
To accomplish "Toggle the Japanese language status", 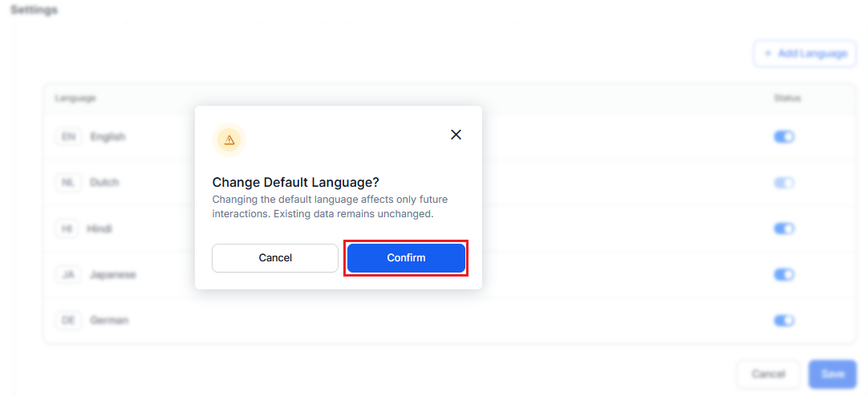I will (x=784, y=275).
